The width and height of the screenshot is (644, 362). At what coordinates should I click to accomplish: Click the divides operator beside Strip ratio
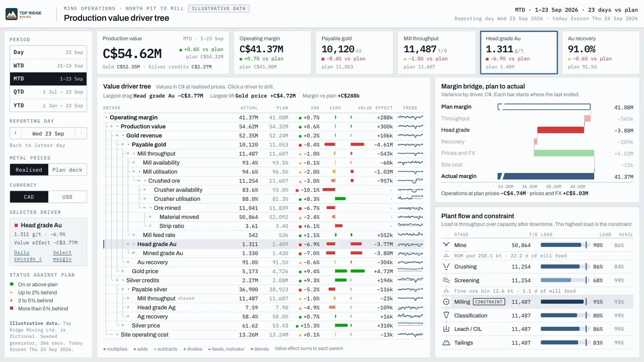point(150,226)
